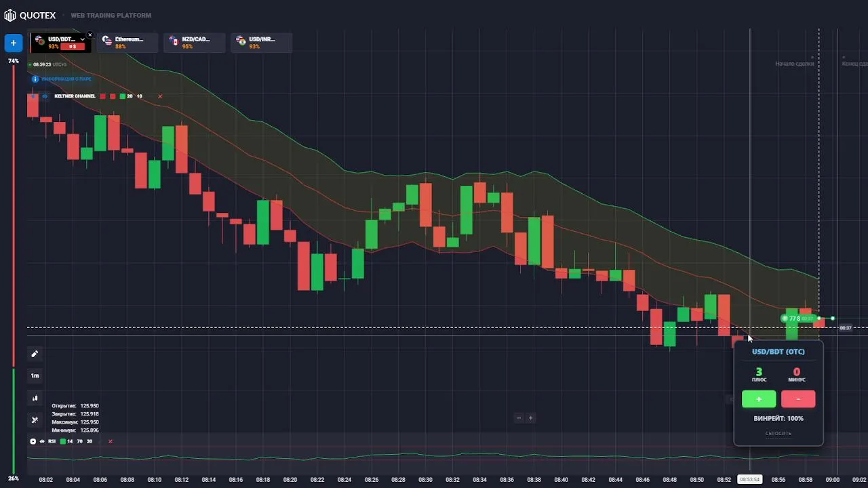Remove the RSI indicator
The width and height of the screenshot is (868, 488).
click(x=110, y=441)
